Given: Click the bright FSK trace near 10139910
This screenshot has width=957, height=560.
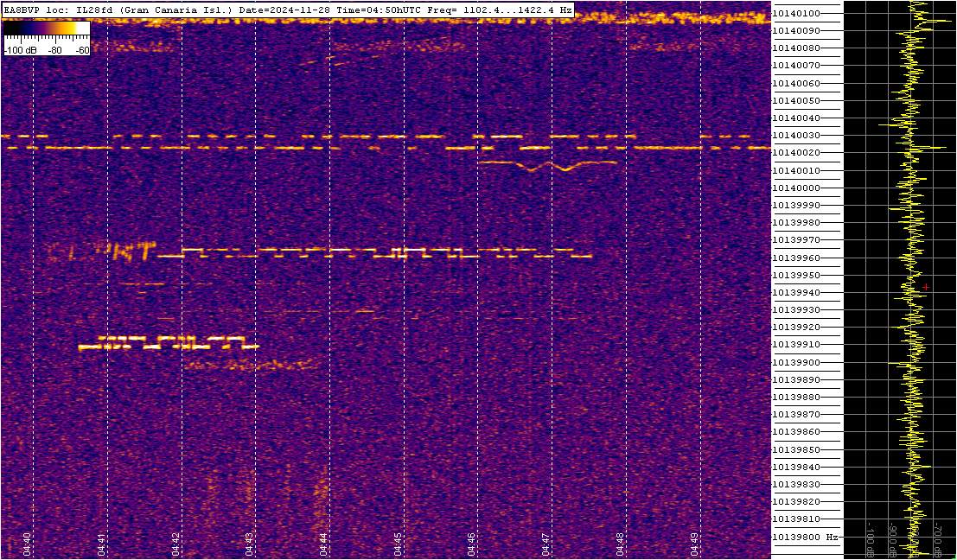Looking at the screenshot, I should pyautogui.click(x=169, y=342).
